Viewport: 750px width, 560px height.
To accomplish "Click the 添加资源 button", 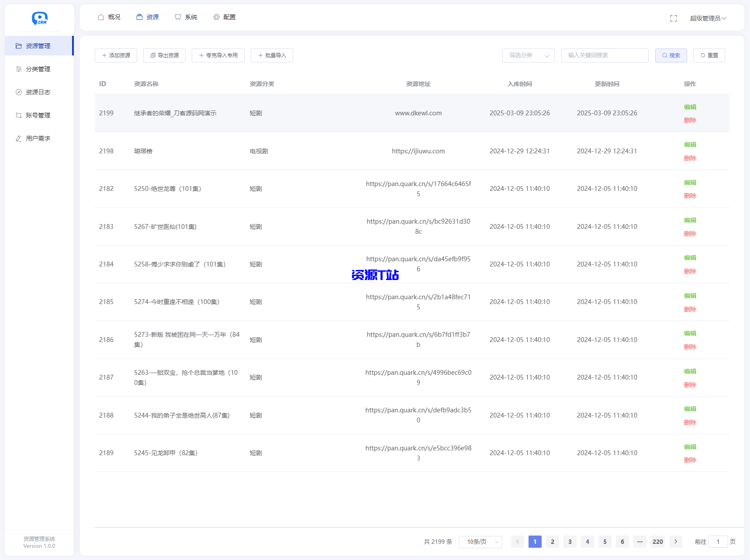I will [116, 55].
